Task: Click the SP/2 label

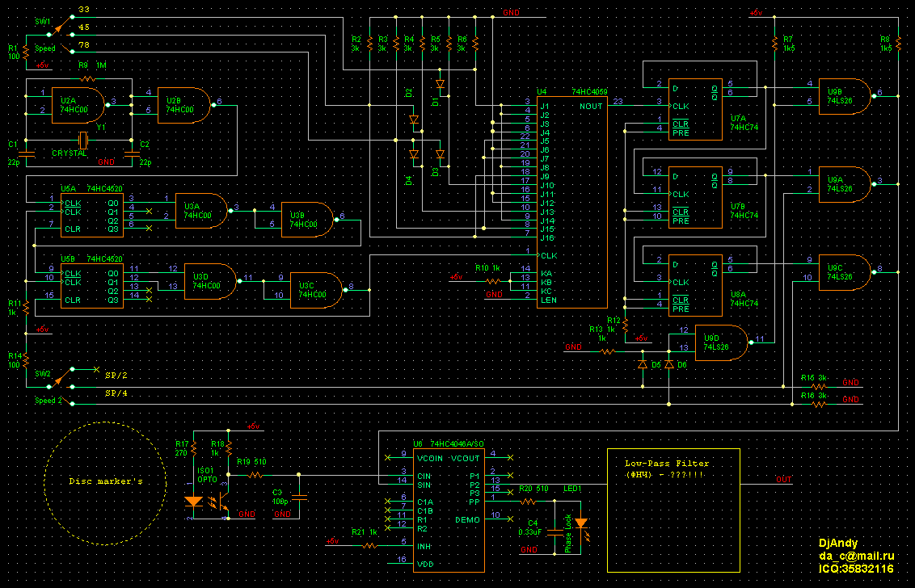Action: pyautogui.click(x=116, y=375)
